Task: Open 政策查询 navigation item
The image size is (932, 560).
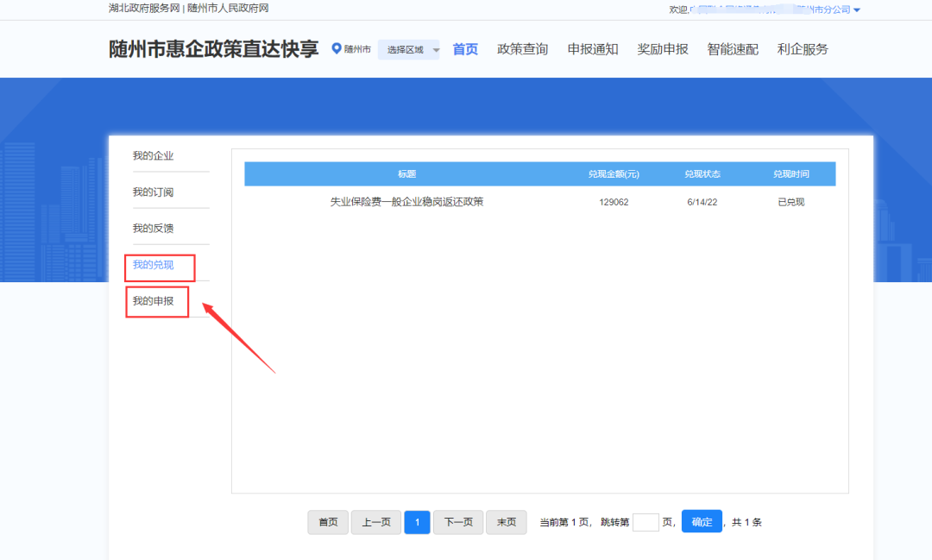Action: coord(522,49)
